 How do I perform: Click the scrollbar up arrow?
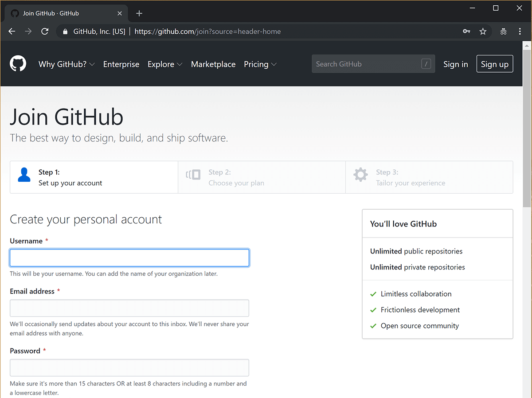point(527,45)
